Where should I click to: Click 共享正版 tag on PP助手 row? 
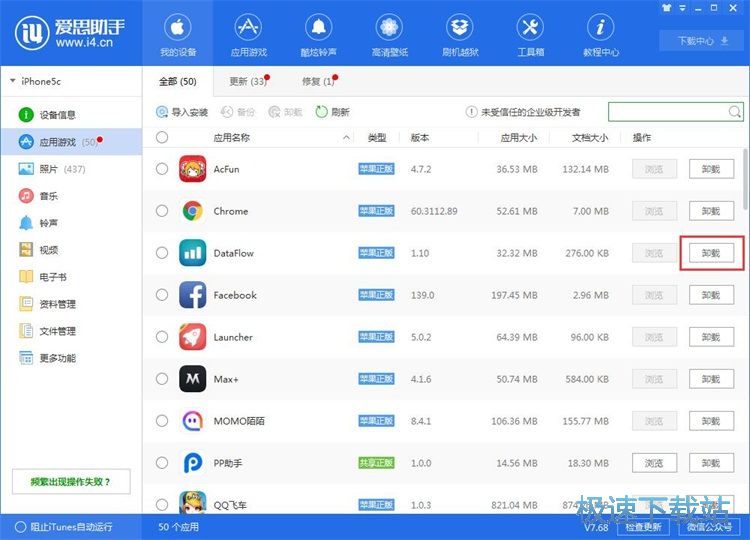376,463
